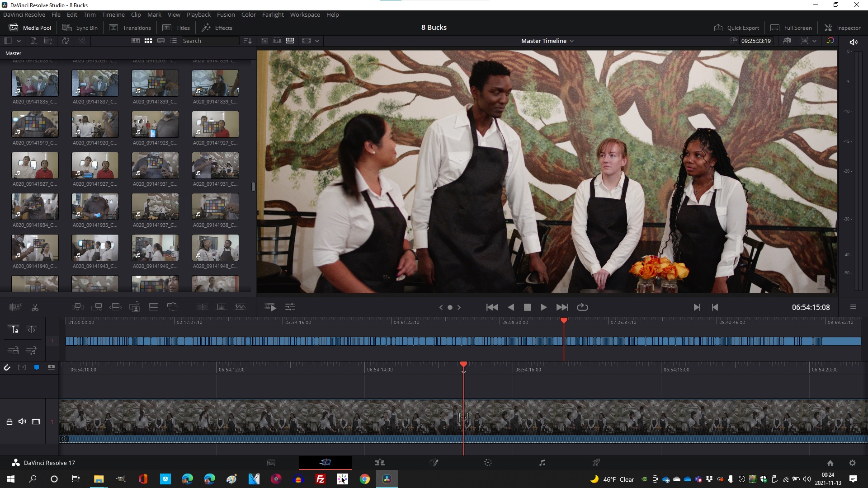Mute track 1 audio speaker

pos(22,422)
